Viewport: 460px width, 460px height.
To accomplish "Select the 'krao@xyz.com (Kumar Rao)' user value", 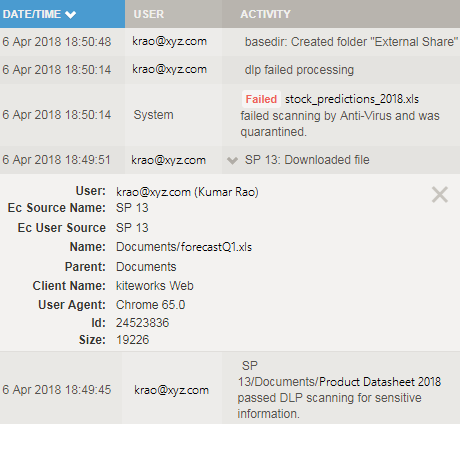I will point(187,192).
